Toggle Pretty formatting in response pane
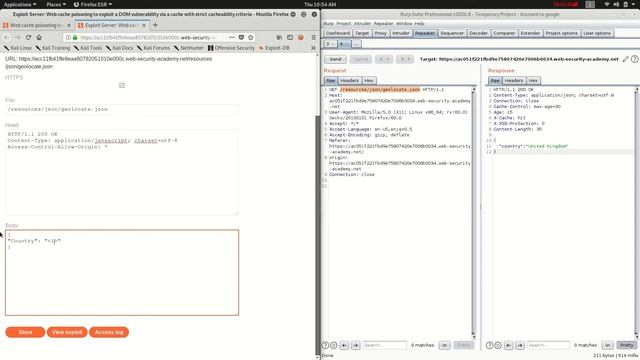Viewport: 640px width, 360px height. tap(627, 345)
